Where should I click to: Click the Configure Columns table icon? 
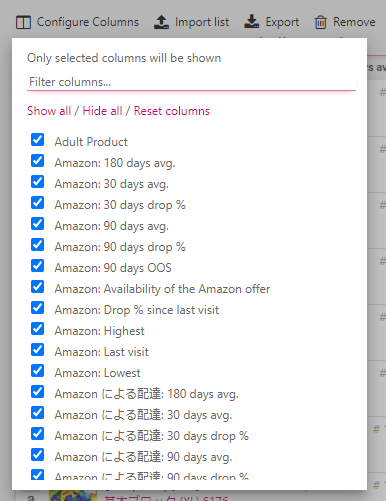23,22
